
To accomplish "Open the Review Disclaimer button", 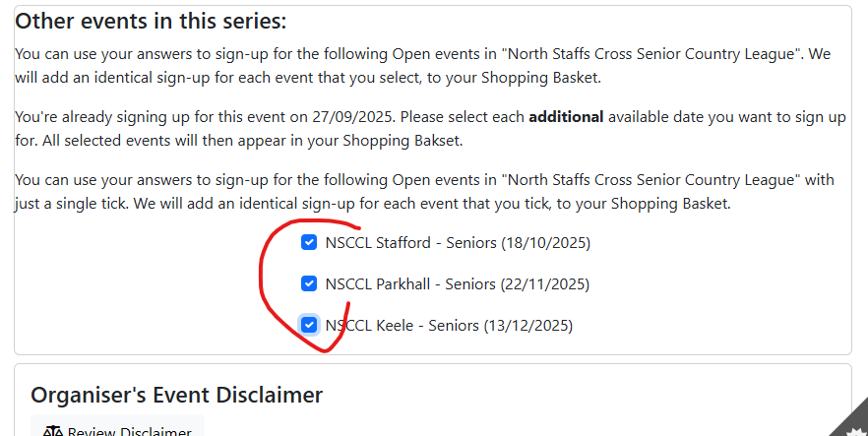I will [117, 426].
